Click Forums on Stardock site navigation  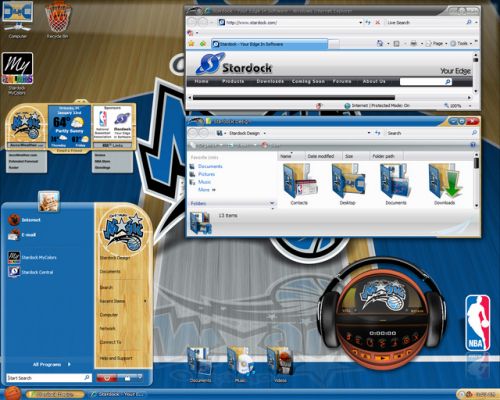(x=342, y=81)
